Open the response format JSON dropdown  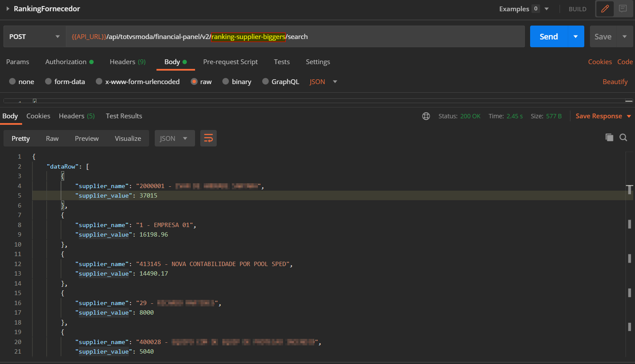(x=175, y=139)
